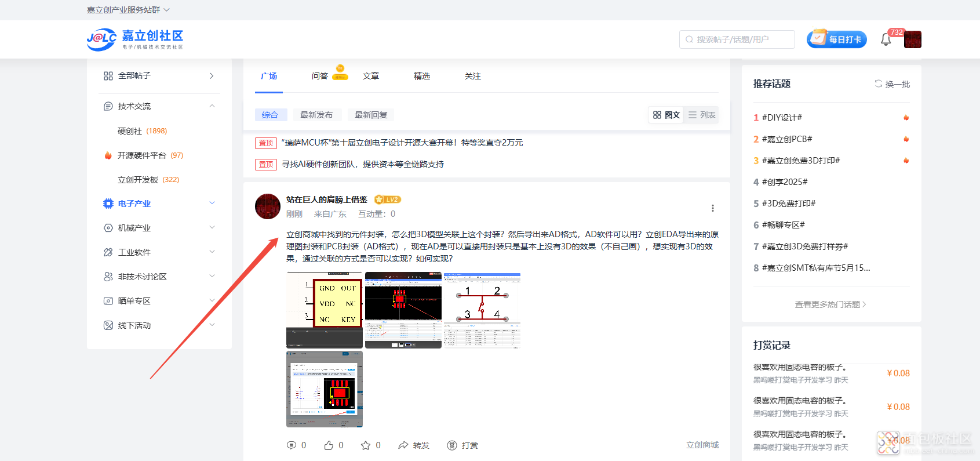Open topic #创享2025#
980x461 pixels.
click(x=785, y=182)
